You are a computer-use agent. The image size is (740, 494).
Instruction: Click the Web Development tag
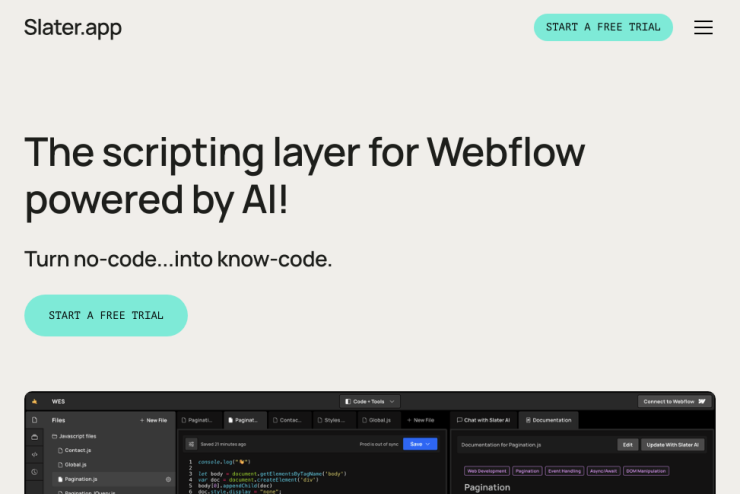487,471
